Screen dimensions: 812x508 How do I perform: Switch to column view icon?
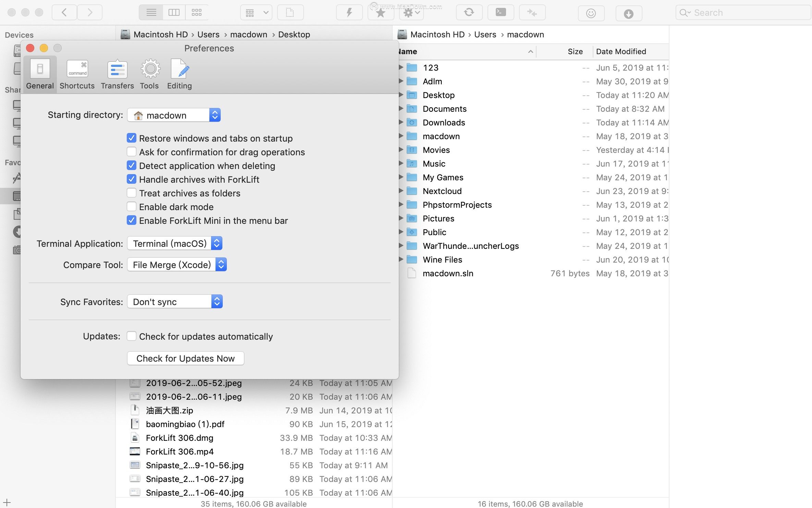174,13
